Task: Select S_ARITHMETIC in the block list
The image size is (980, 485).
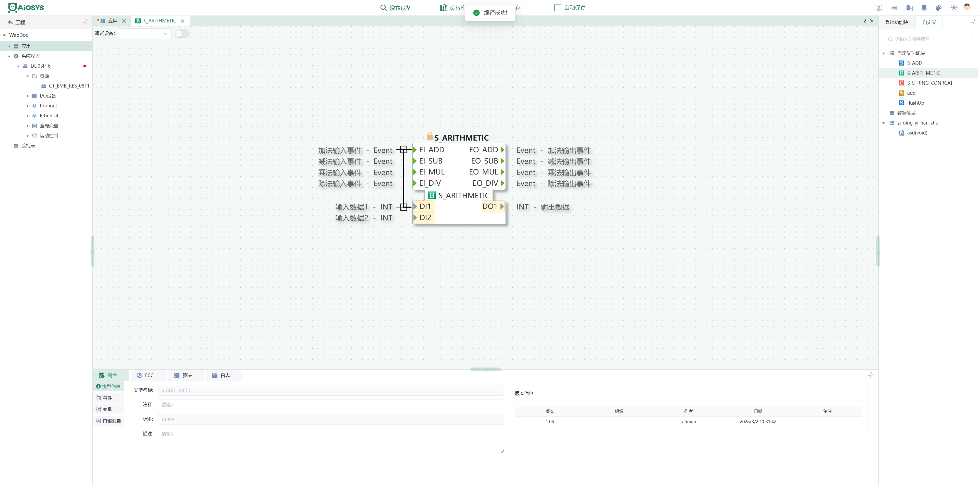Action: [923, 73]
